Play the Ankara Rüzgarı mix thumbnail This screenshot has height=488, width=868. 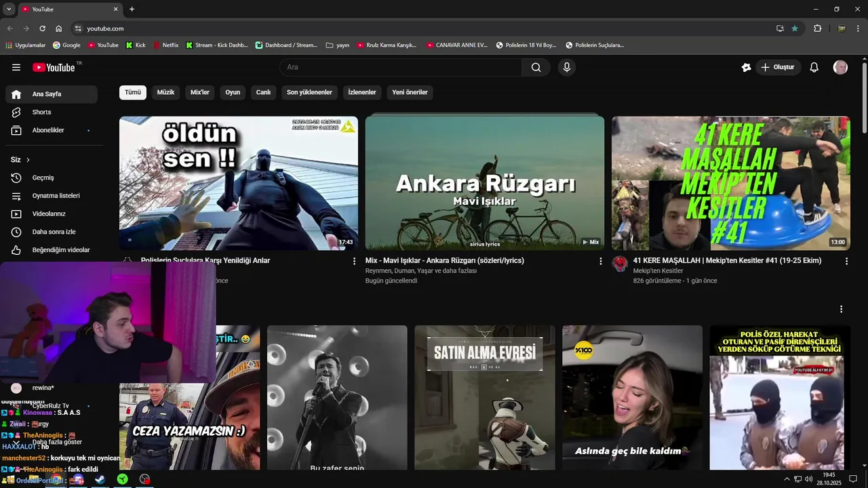[485, 183]
